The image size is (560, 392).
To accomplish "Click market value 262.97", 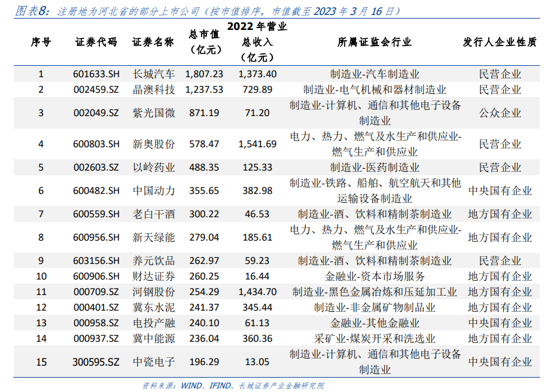I will (204, 260).
